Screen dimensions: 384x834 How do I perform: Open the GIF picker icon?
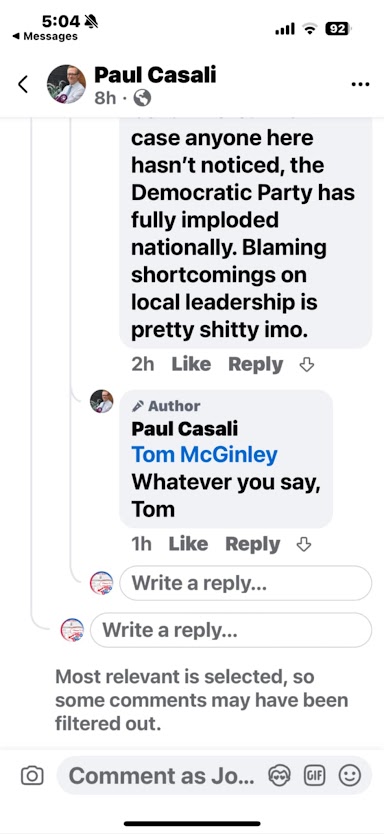tap(314, 775)
